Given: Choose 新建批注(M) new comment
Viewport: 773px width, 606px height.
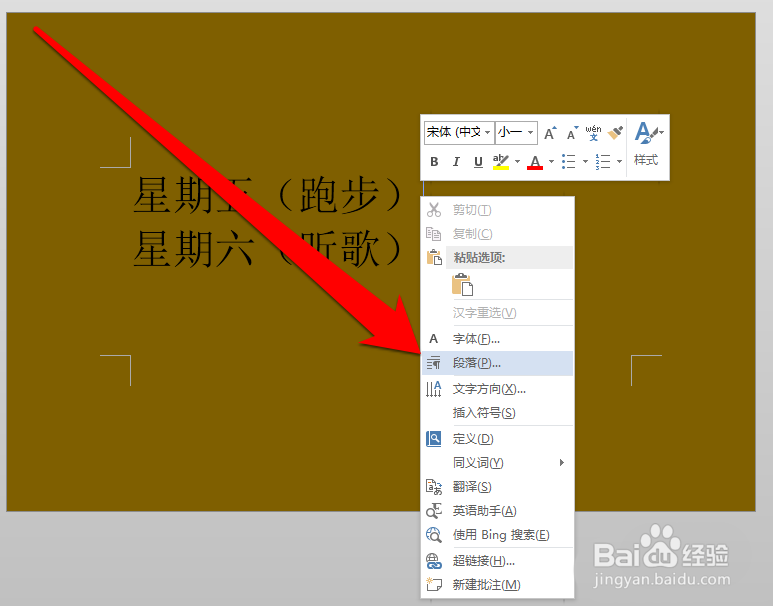Looking at the screenshot, I should pos(498,585).
